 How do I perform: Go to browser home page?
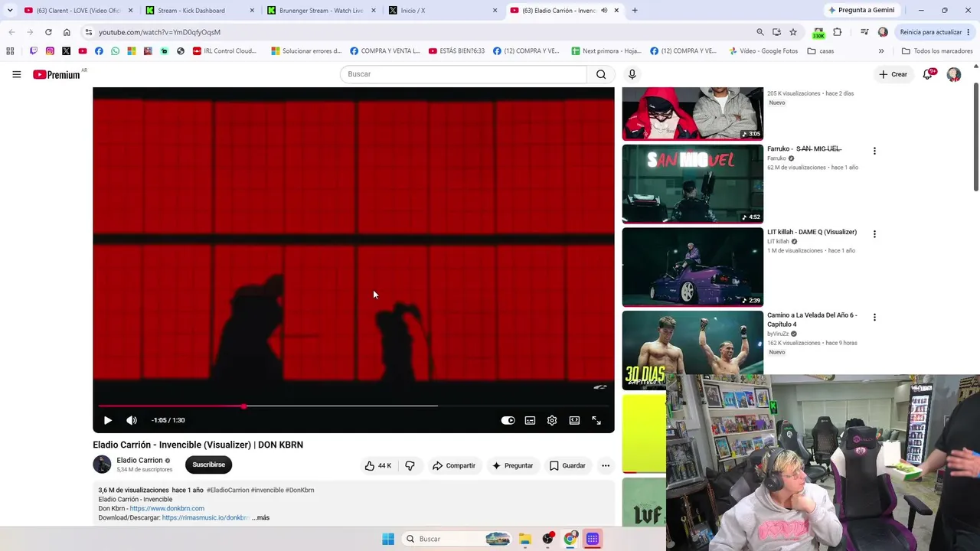click(67, 32)
